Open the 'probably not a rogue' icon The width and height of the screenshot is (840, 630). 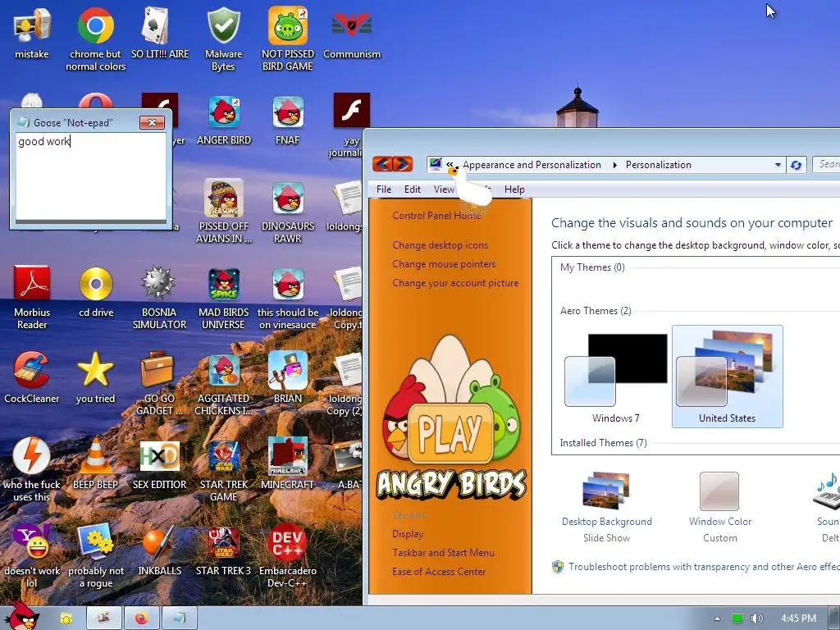[96, 555]
